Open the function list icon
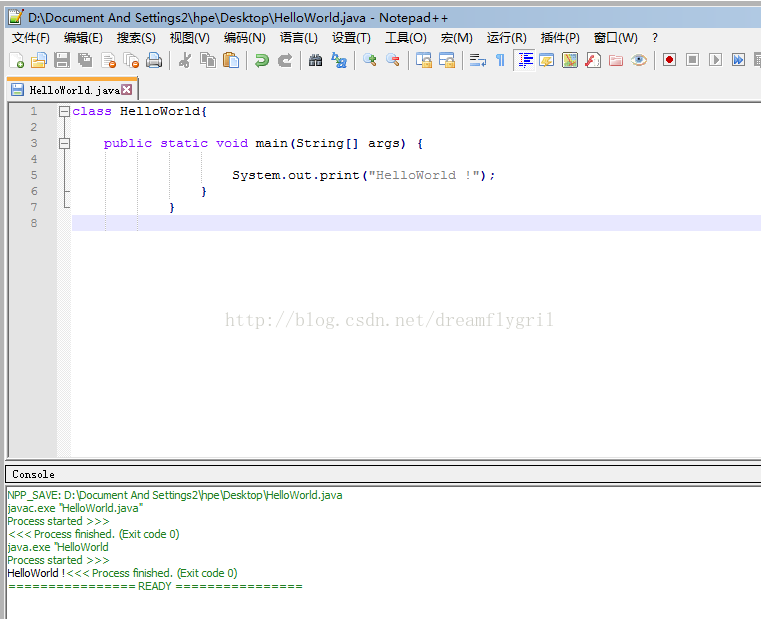The width and height of the screenshot is (761, 619). point(593,60)
